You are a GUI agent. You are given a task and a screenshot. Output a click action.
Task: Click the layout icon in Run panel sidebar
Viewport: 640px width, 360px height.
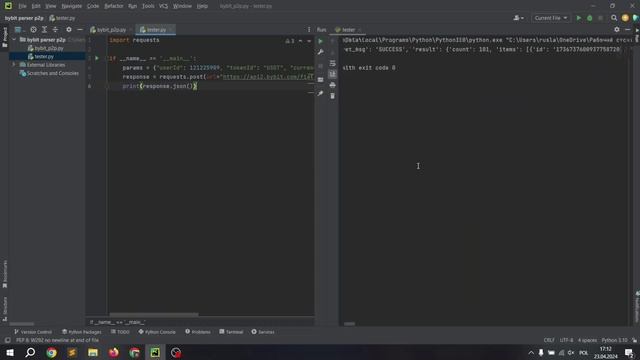point(321,80)
